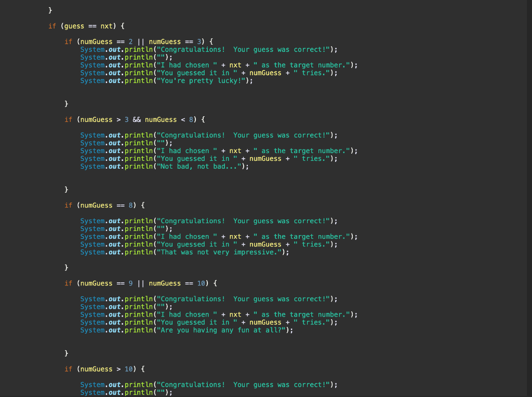Click the if statement checking numGuess == 8
This screenshot has height=397, width=532.
pos(68,205)
